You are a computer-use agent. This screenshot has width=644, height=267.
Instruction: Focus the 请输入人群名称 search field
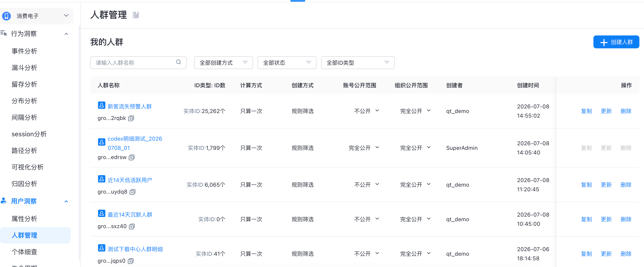tap(138, 63)
